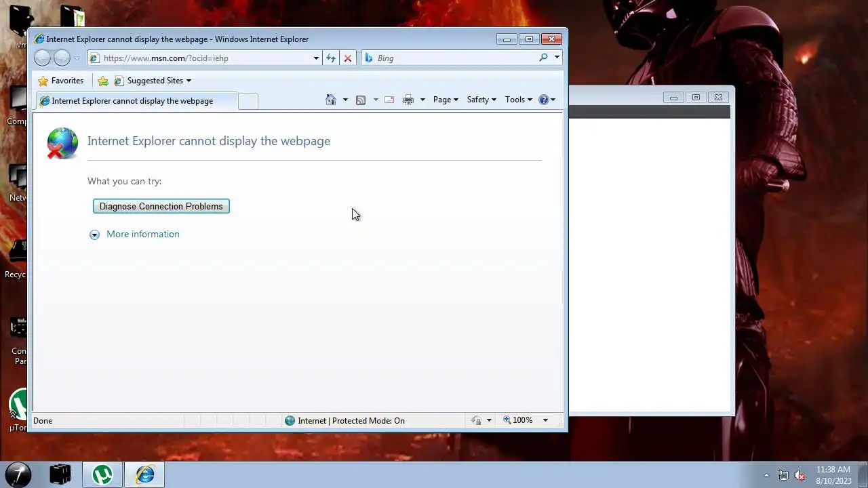868x488 pixels.
Task: Click the error globe icon on the page
Action: [62, 143]
